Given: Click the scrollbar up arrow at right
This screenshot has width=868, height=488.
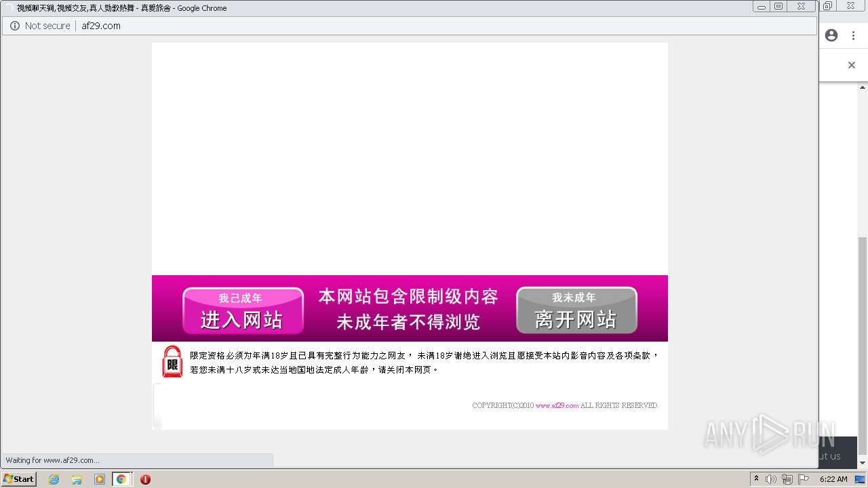Looking at the screenshot, I should [863, 87].
